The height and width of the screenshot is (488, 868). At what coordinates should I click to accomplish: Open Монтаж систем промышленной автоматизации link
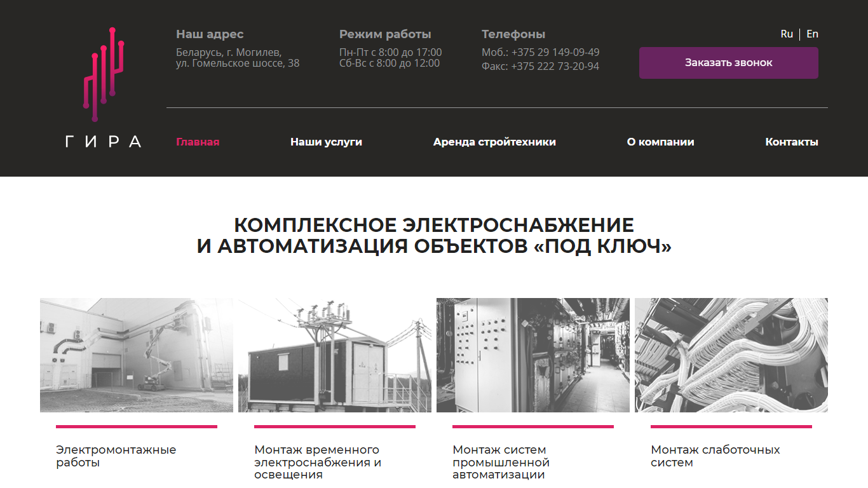[x=501, y=462]
